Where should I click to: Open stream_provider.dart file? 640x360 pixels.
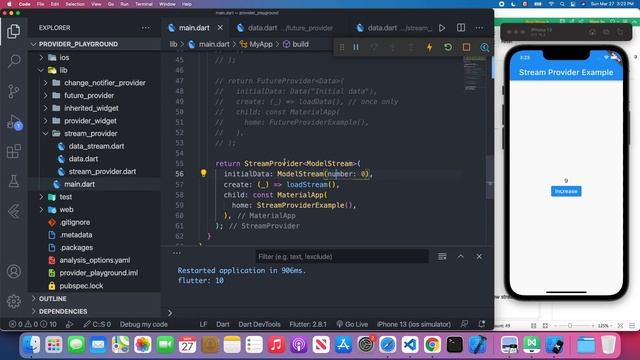click(x=102, y=171)
